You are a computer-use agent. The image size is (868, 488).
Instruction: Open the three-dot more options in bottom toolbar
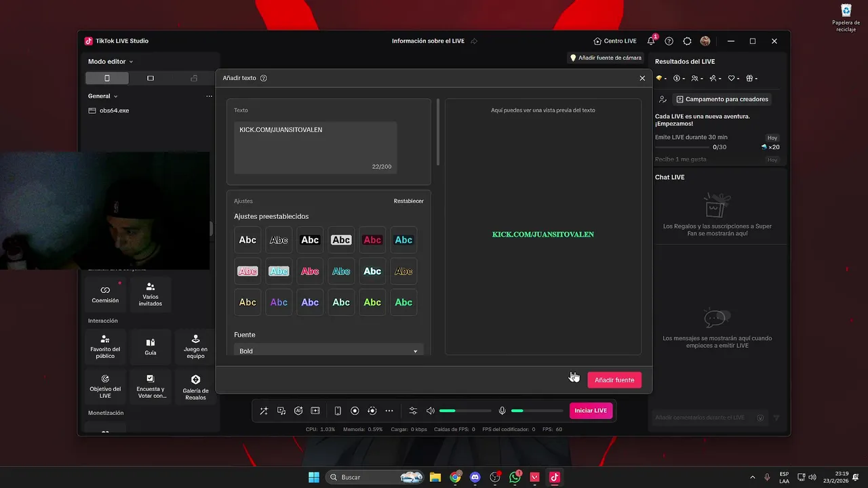point(389,411)
